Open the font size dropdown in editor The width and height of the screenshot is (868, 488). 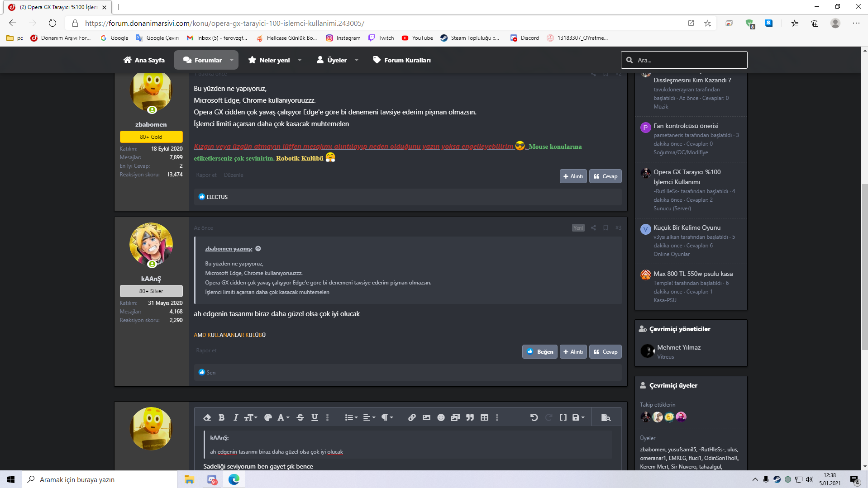coord(251,417)
